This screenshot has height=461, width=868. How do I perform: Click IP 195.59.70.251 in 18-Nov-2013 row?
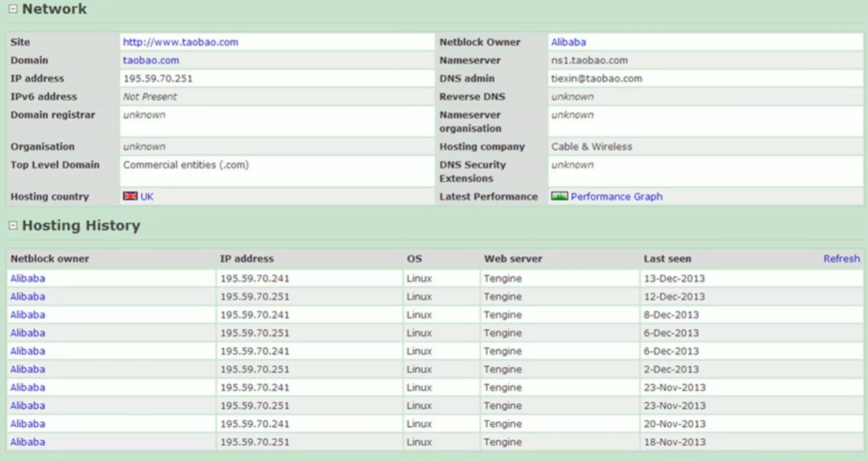coord(255,442)
